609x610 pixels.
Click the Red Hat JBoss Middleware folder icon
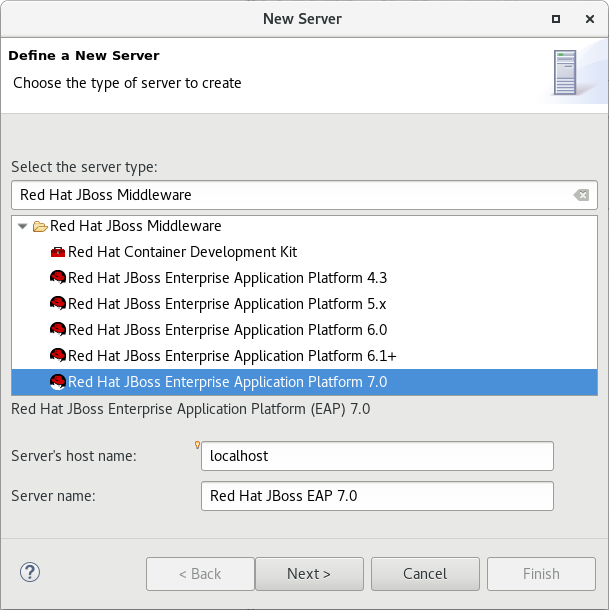coord(40,226)
